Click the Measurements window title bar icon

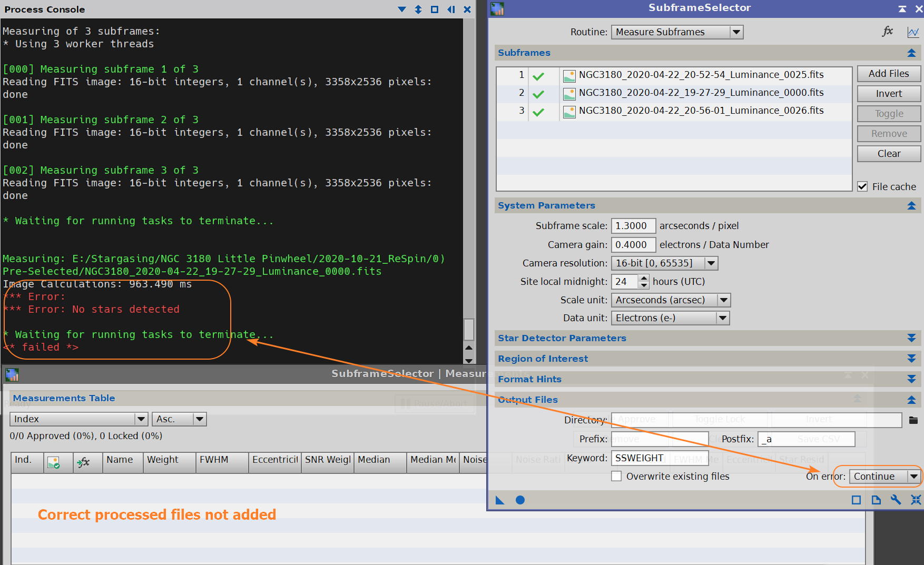click(12, 375)
